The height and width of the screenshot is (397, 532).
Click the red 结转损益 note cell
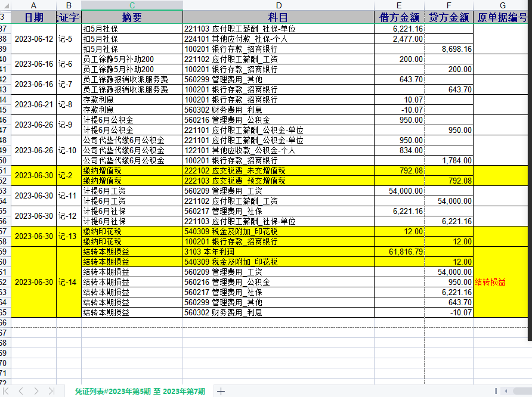(x=500, y=282)
